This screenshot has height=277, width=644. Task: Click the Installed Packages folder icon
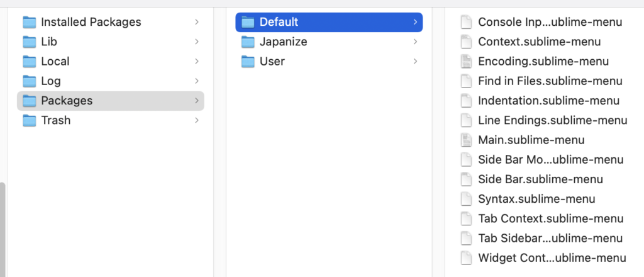click(30, 22)
